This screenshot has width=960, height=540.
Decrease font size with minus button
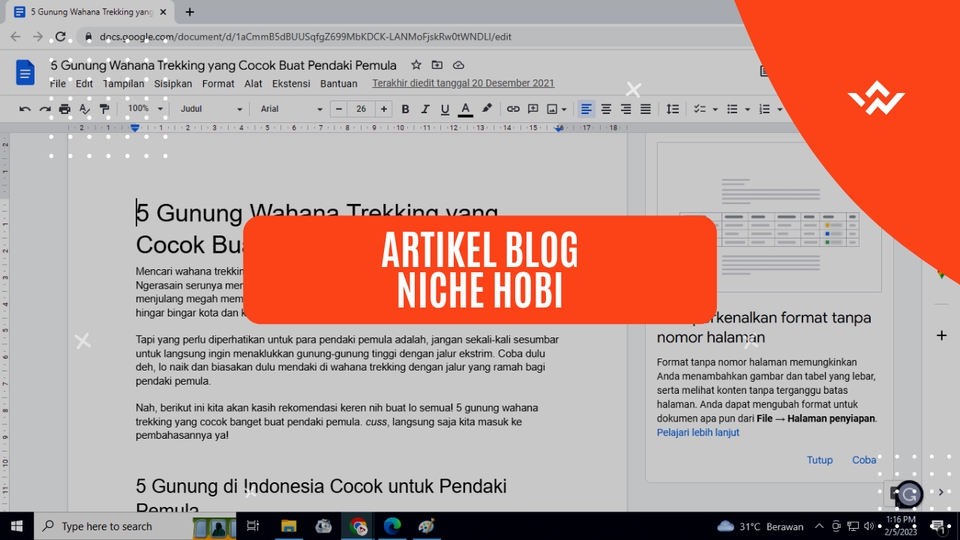coord(339,109)
